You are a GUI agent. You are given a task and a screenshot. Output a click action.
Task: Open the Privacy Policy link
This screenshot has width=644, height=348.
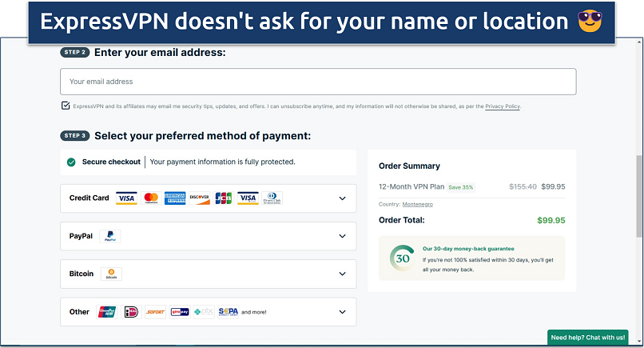click(x=503, y=106)
